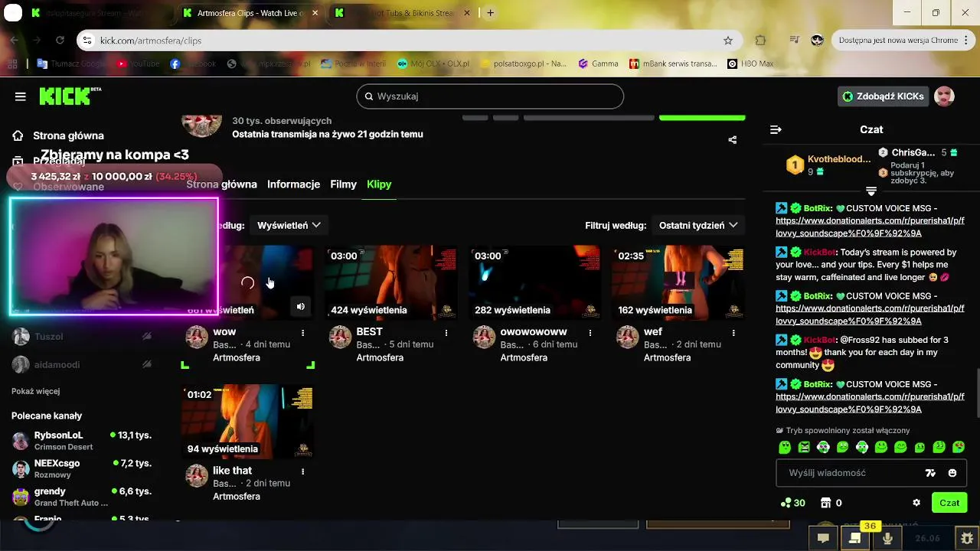The width and height of the screenshot is (980, 551).
Task: Expand the chat leaderboard panel
Action: tap(871, 191)
